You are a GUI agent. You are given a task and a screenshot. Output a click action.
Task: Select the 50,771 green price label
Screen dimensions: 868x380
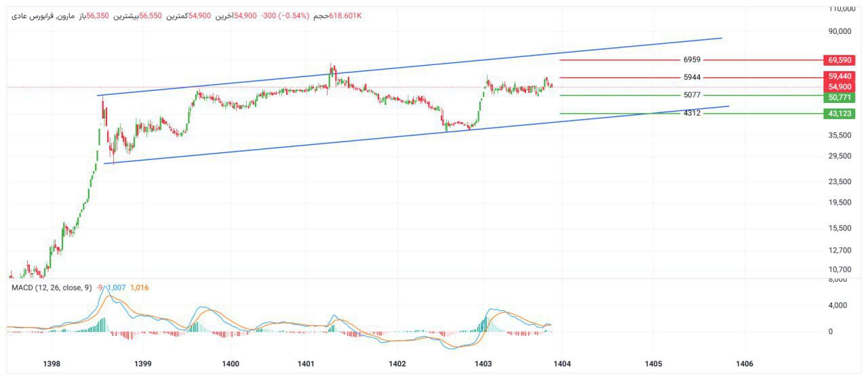pos(839,98)
